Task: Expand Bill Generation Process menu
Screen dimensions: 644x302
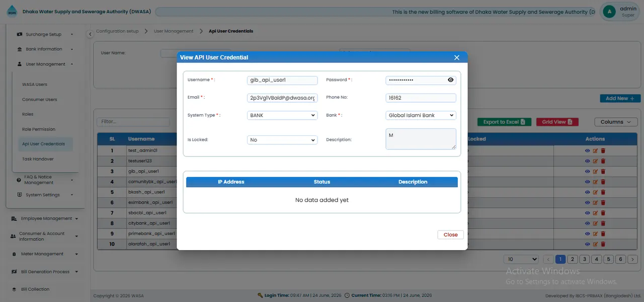Action: (x=44, y=272)
